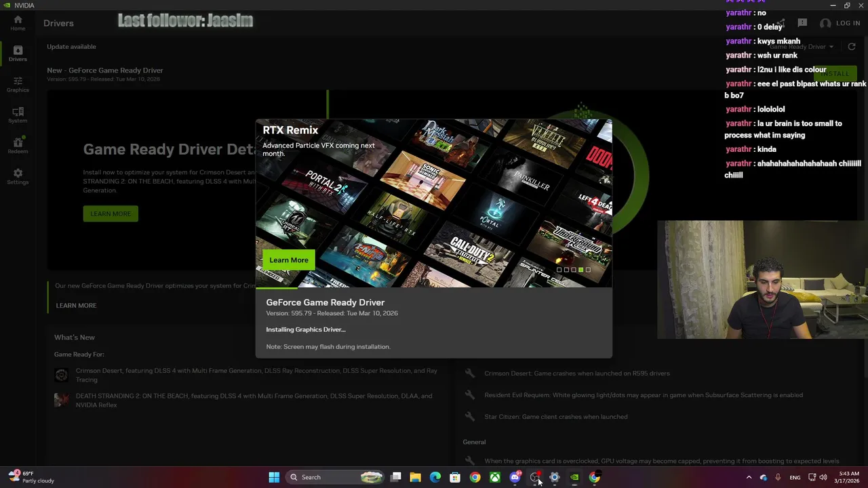Open the Redeem sidebar section

click(18, 145)
